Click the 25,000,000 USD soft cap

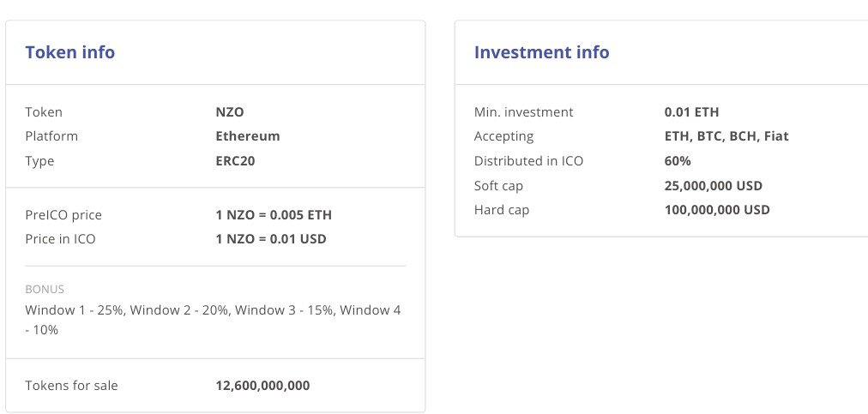pyautogui.click(x=713, y=185)
